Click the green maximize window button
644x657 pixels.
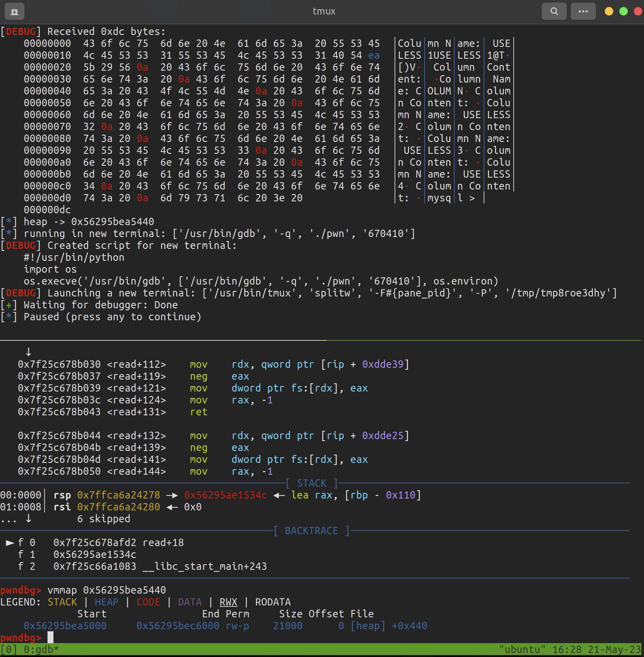pos(623,12)
